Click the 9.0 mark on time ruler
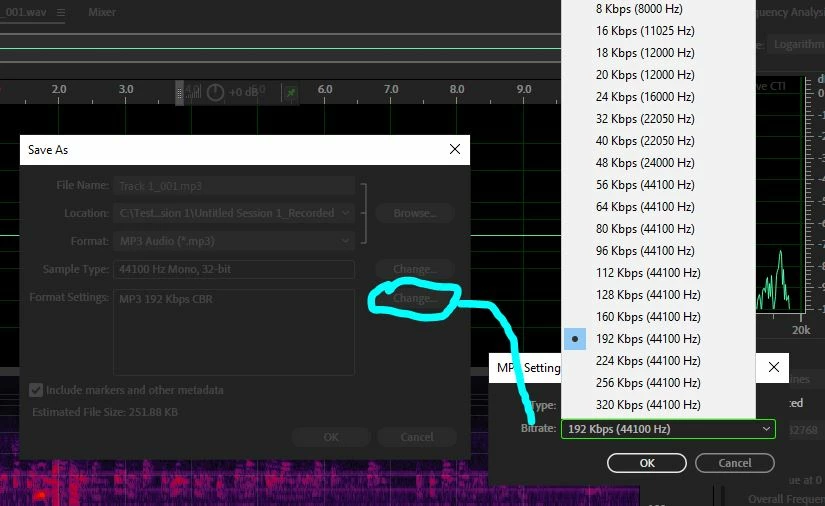Screen dimensions: 825x506 point(524,89)
